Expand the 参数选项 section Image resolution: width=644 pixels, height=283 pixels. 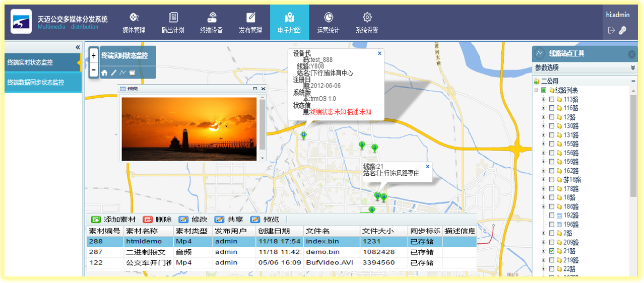tap(633, 67)
